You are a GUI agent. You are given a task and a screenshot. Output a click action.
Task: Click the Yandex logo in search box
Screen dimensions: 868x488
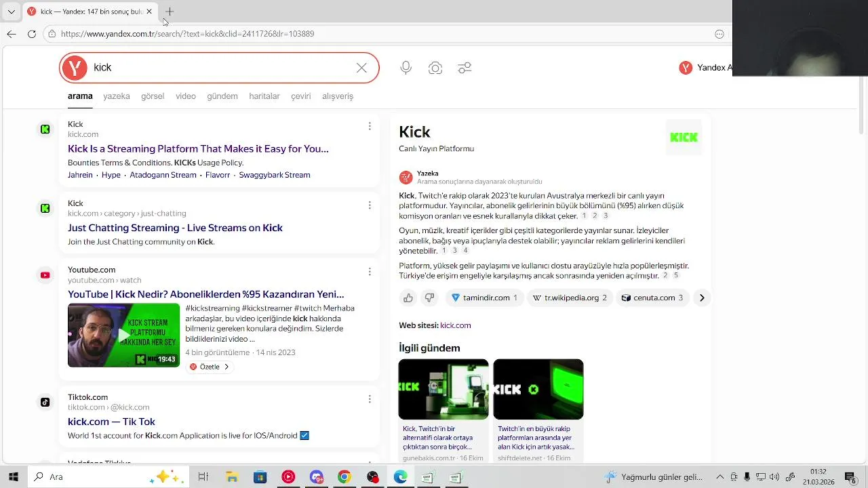[x=75, y=68]
